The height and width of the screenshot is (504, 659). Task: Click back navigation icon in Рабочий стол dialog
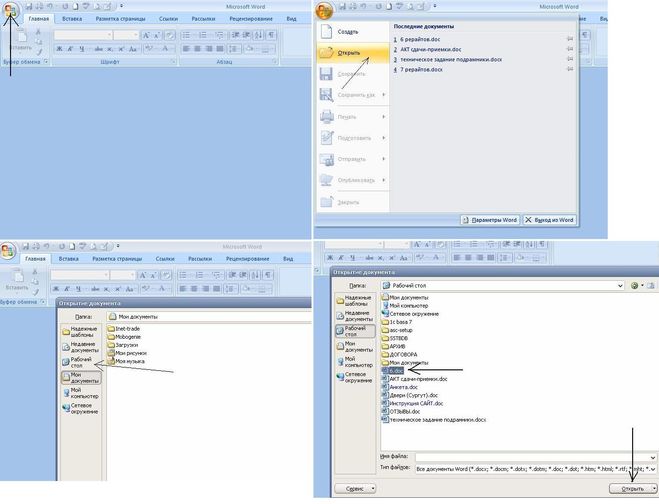coord(635,285)
